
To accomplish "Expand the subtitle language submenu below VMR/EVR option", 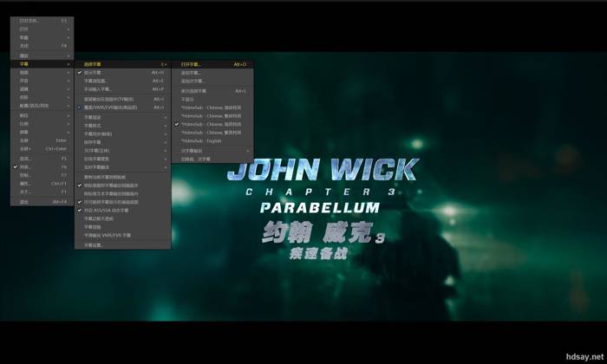I will [x=123, y=117].
